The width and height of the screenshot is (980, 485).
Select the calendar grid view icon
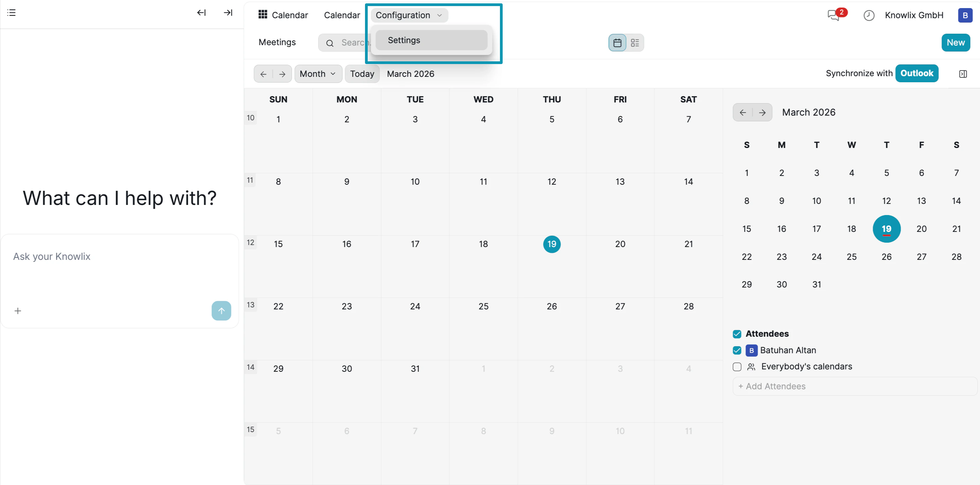coord(617,42)
